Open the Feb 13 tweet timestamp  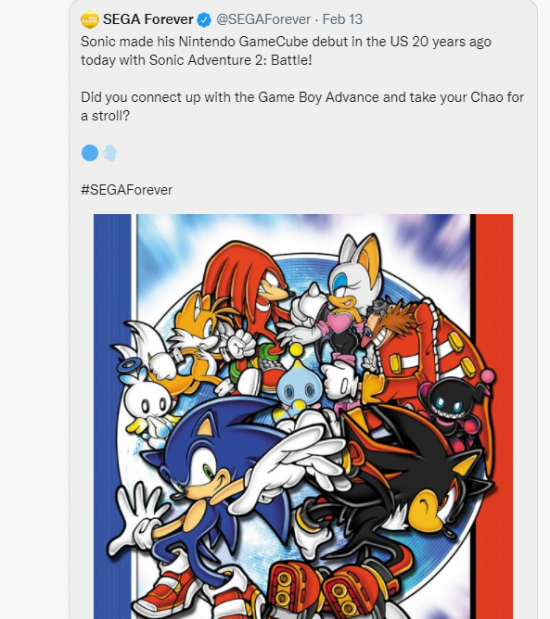[x=342, y=19]
